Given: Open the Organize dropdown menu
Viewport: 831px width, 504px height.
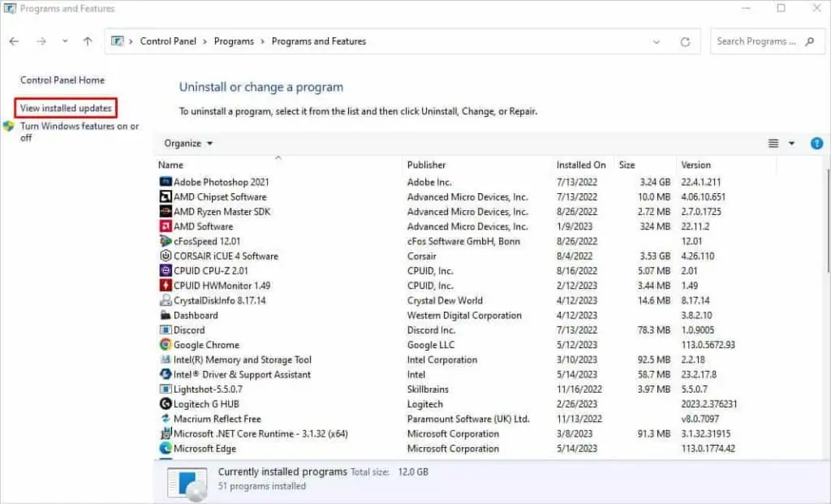Looking at the screenshot, I should (x=187, y=143).
